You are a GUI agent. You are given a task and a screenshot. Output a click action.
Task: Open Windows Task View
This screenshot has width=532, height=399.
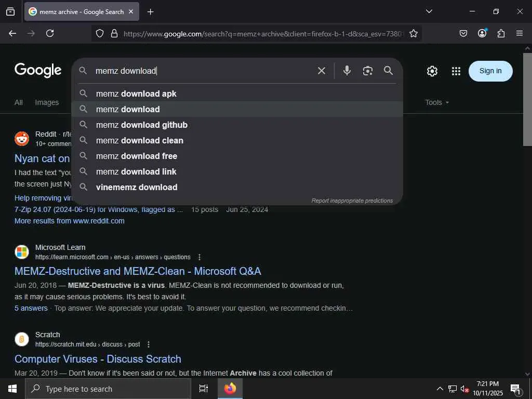(x=204, y=389)
